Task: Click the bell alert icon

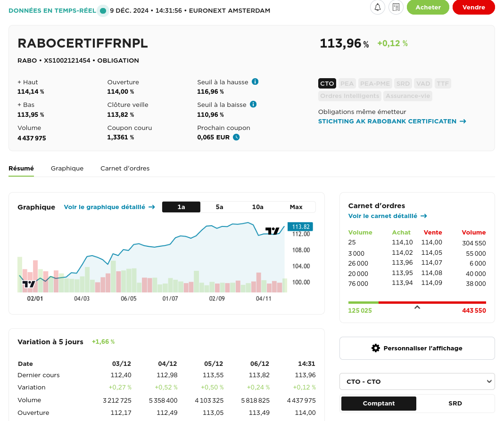Action: (x=378, y=8)
